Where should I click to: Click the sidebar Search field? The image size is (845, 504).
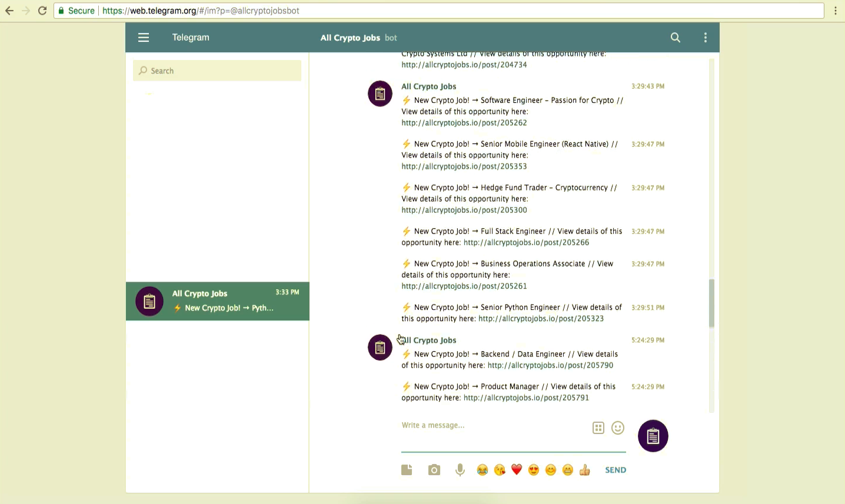[217, 71]
